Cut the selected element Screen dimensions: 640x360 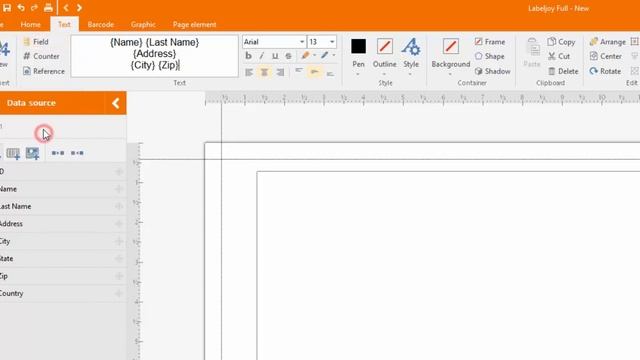click(x=559, y=56)
